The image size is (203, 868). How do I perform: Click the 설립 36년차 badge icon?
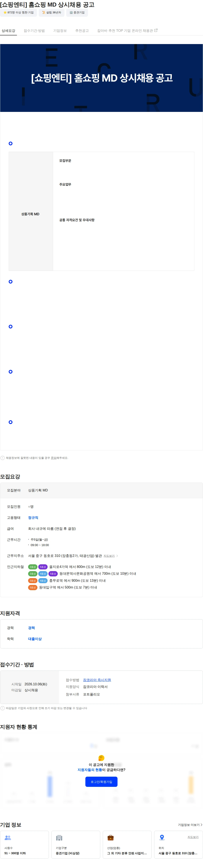[x=44, y=13]
